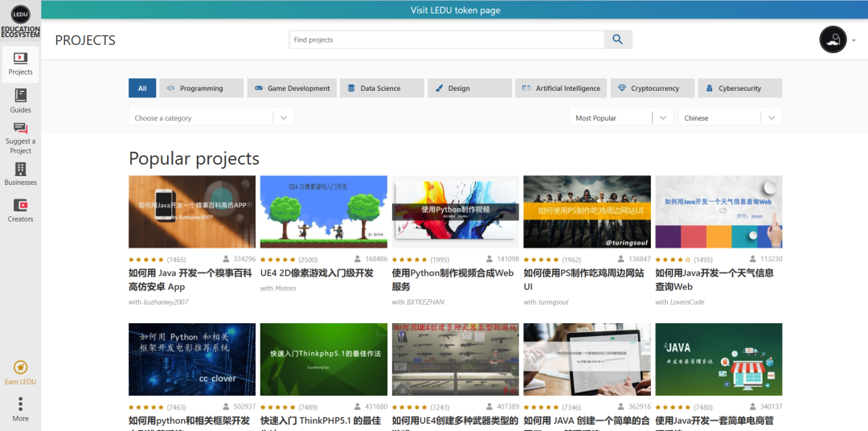Viewport: 868px width, 431px height.
Task: Open the JAVA e-commerce store thumbnail
Action: [x=719, y=359]
